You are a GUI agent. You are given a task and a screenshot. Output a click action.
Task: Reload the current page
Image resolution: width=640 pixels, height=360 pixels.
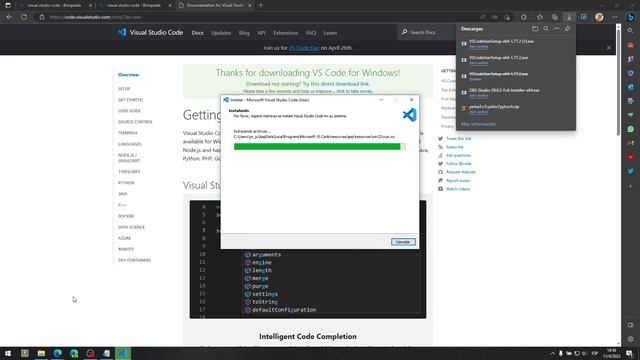[24, 17]
